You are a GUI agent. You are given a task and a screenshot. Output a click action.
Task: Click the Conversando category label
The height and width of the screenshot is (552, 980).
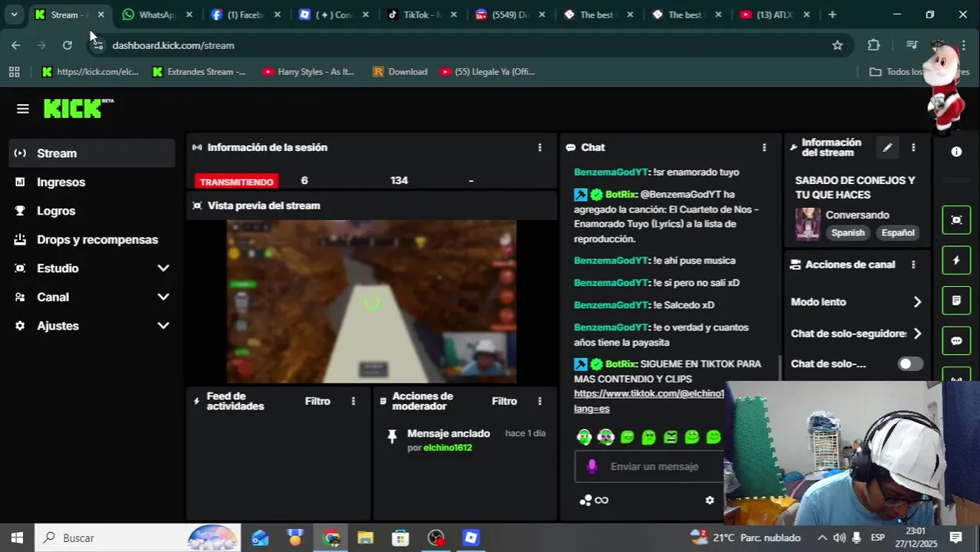click(857, 215)
